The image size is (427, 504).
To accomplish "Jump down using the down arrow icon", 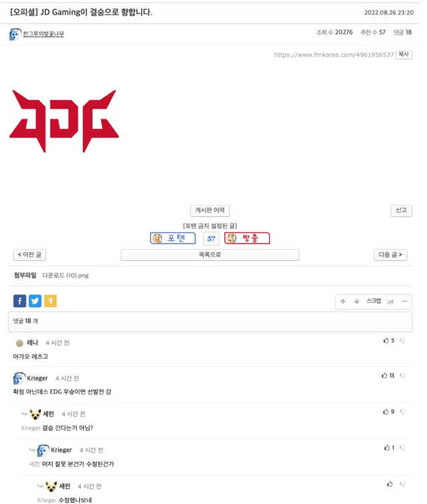I will point(356,302).
